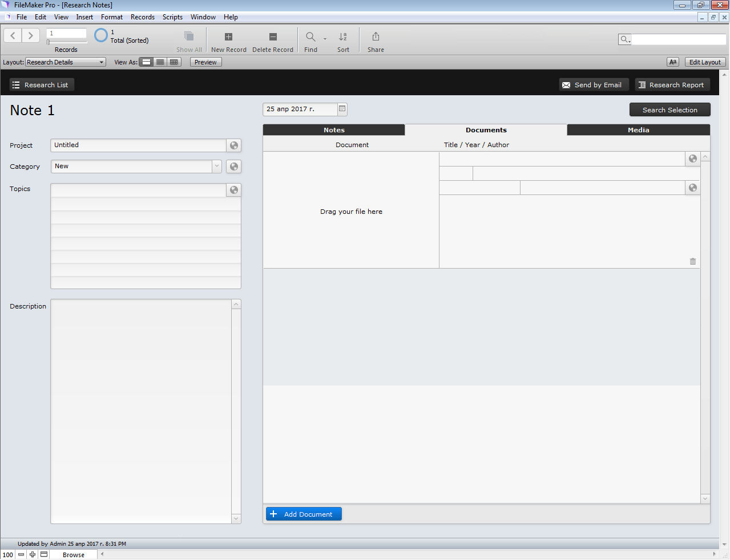The image size is (730, 560).
Task: Open the calendar picker beside the date
Action: click(x=342, y=109)
